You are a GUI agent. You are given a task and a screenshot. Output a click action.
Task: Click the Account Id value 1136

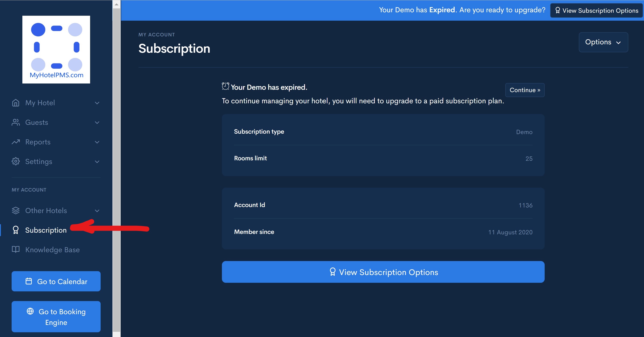525,205
